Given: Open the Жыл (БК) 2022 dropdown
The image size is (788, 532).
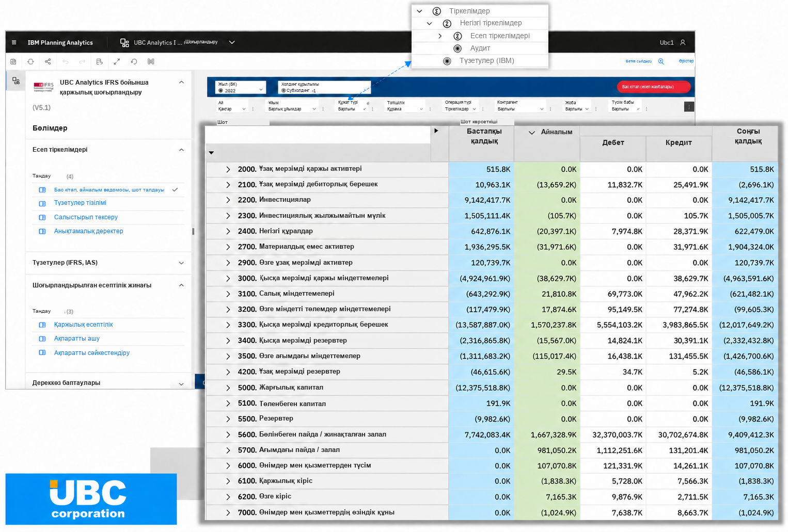Looking at the screenshot, I should (240, 87).
